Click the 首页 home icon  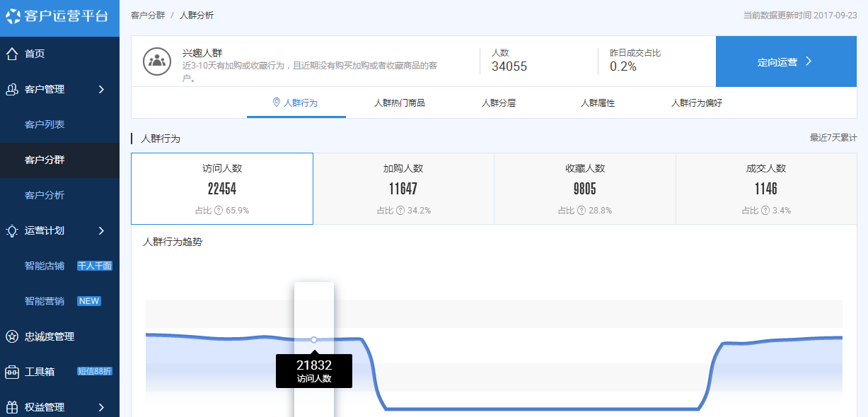point(12,54)
